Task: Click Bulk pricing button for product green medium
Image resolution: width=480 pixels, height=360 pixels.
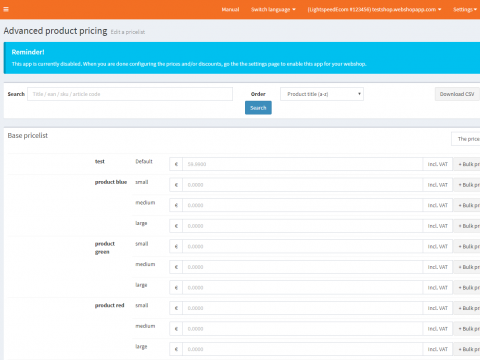Action: coord(467,267)
